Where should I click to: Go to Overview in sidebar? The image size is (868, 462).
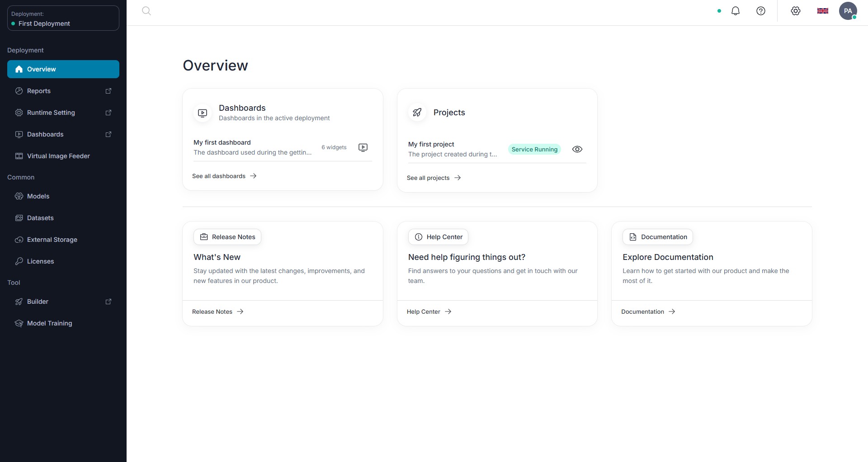tap(63, 69)
